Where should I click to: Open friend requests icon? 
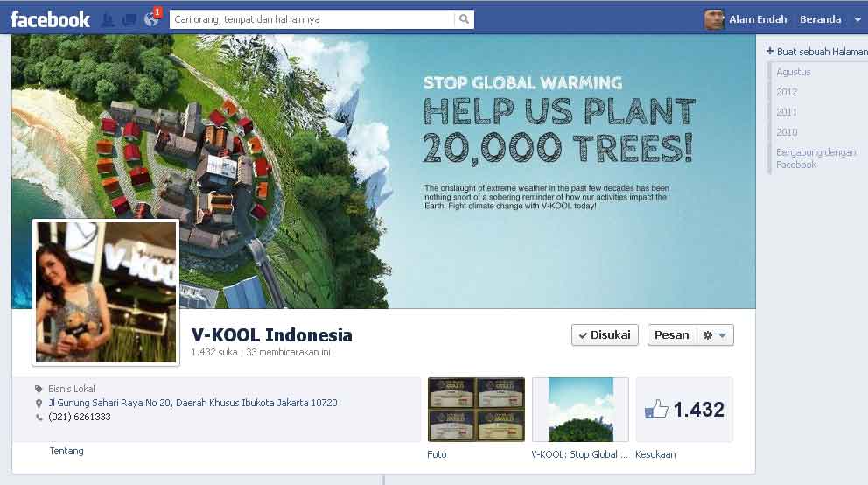[x=108, y=19]
